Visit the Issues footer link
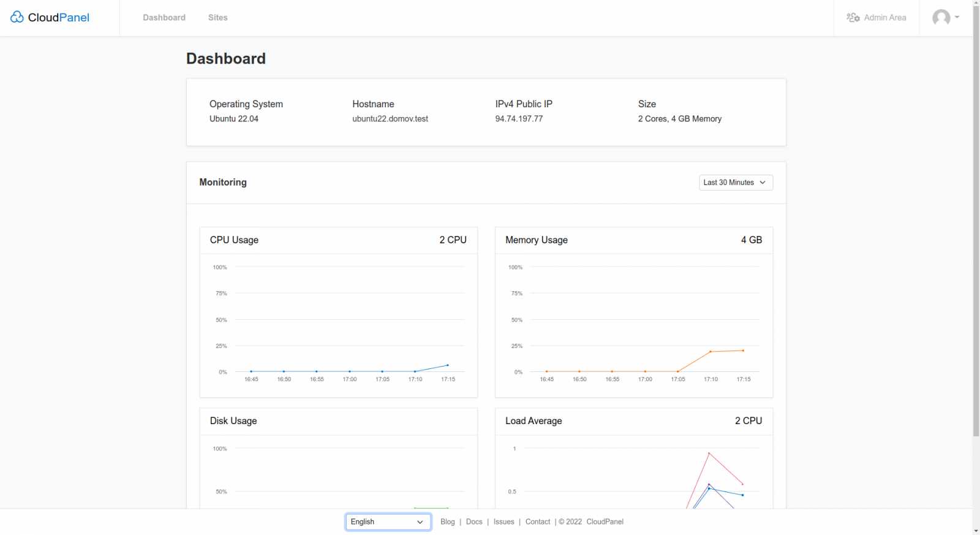Screen dimensions: 980x535 (504, 522)
